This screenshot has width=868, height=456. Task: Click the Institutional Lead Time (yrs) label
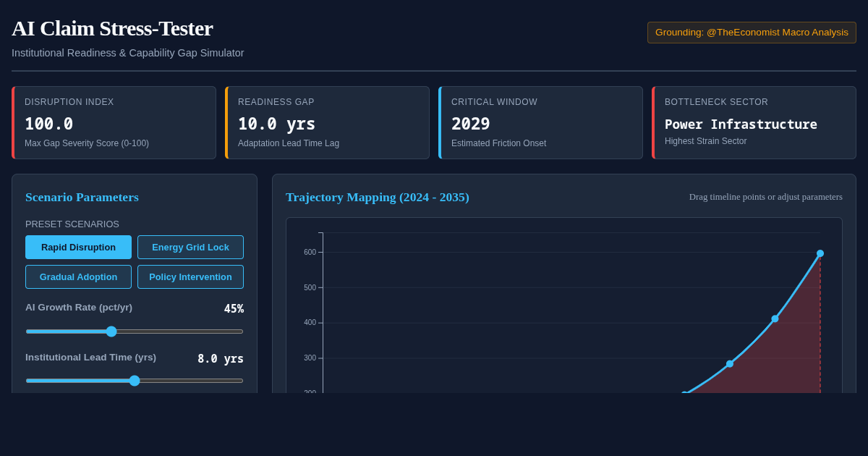[90, 358]
